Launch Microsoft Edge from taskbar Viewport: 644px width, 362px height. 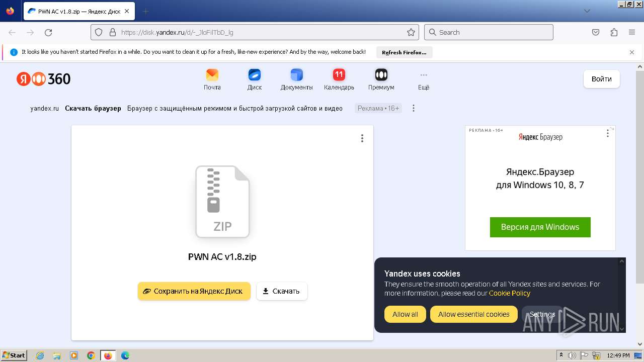click(125, 355)
